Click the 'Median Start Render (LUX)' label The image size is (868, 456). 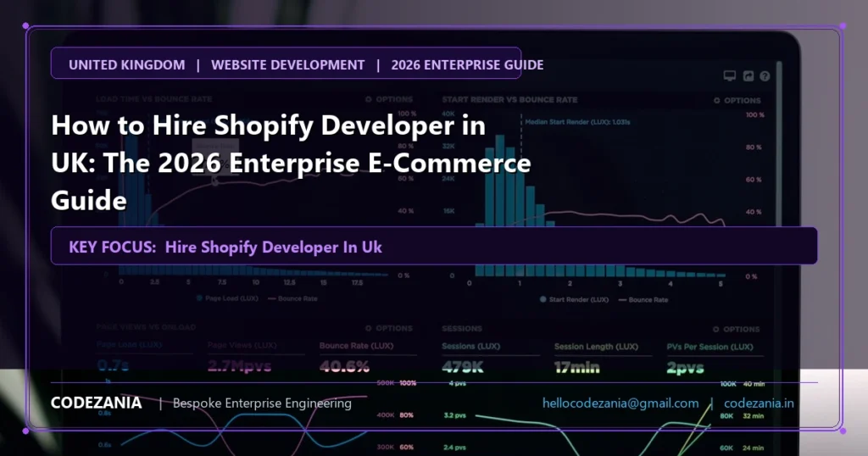tap(577, 122)
